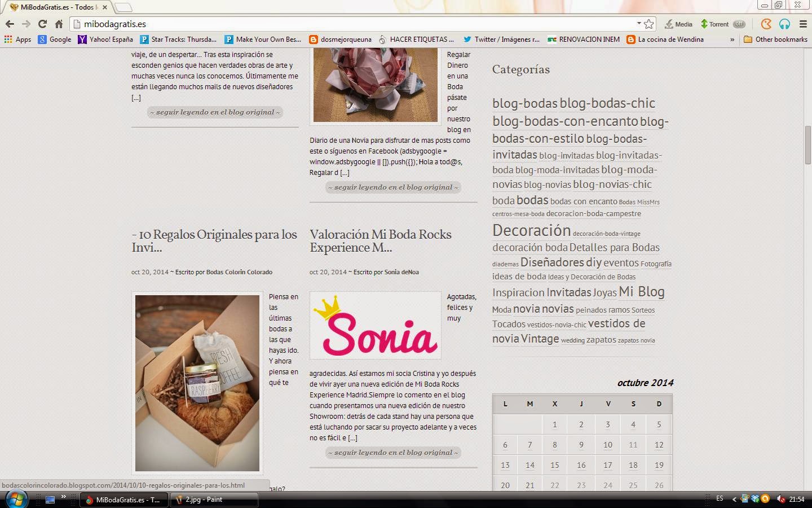This screenshot has height=508, width=812.
Task: Click the Bodas Colorin Colorado author link
Action: pyautogui.click(x=239, y=272)
